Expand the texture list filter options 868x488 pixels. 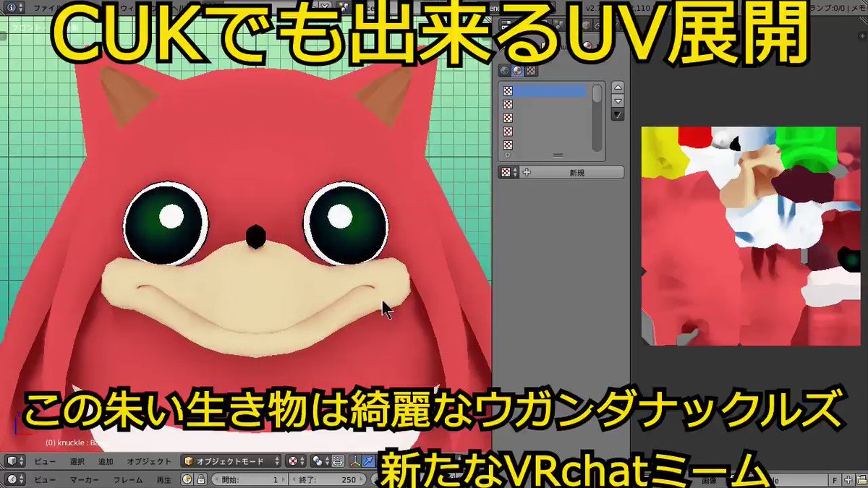506,155
